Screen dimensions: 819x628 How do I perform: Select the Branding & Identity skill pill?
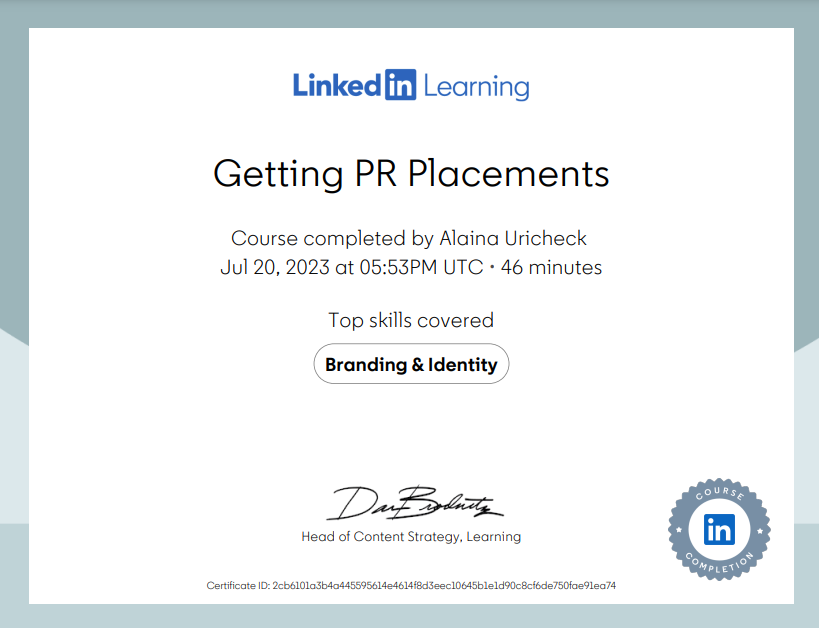pyautogui.click(x=411, y=364)
